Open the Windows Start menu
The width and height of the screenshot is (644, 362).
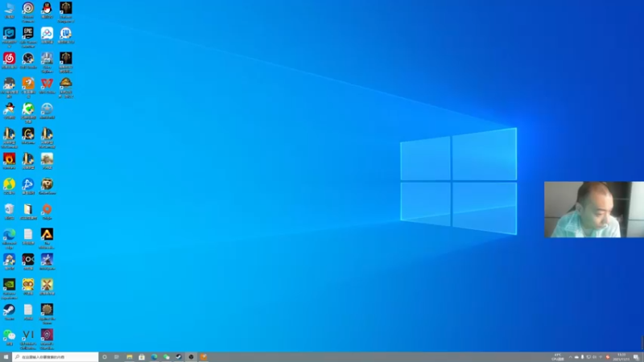pos(6,357)
